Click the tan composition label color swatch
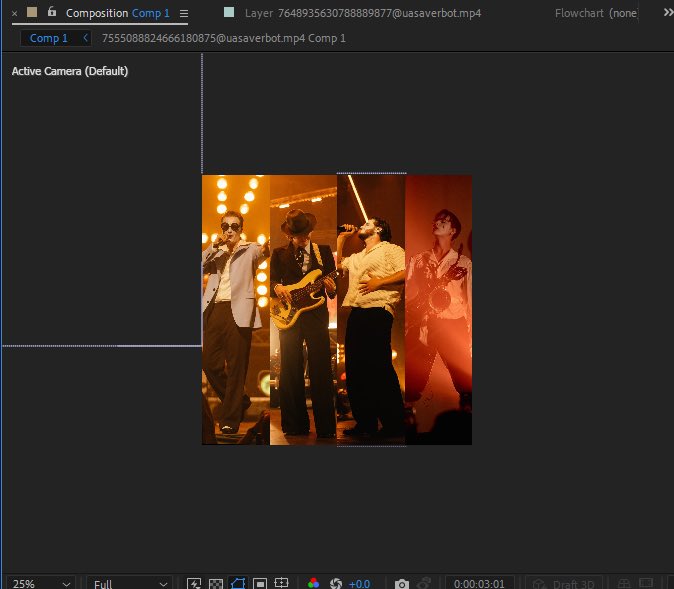The height and width of the screenshot is (589, 674). pyautogui.click(x=32, y=12)
